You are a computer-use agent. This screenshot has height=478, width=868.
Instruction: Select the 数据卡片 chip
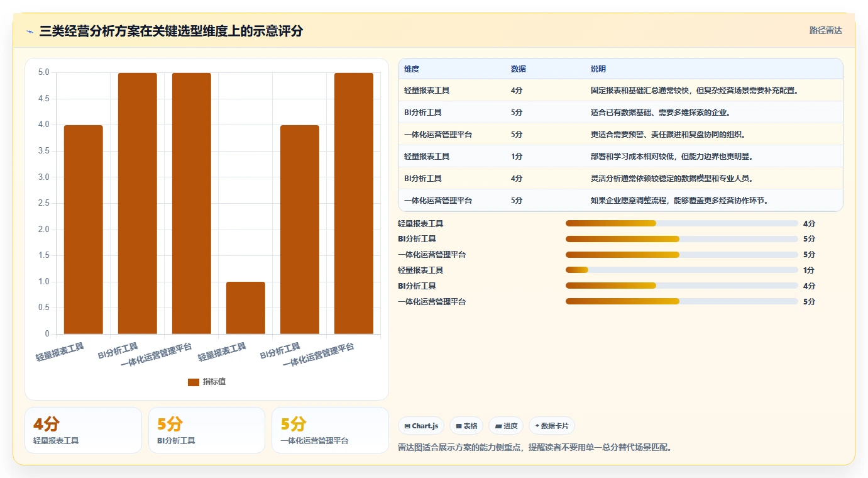pyautogui.click(x=552, y=426)
